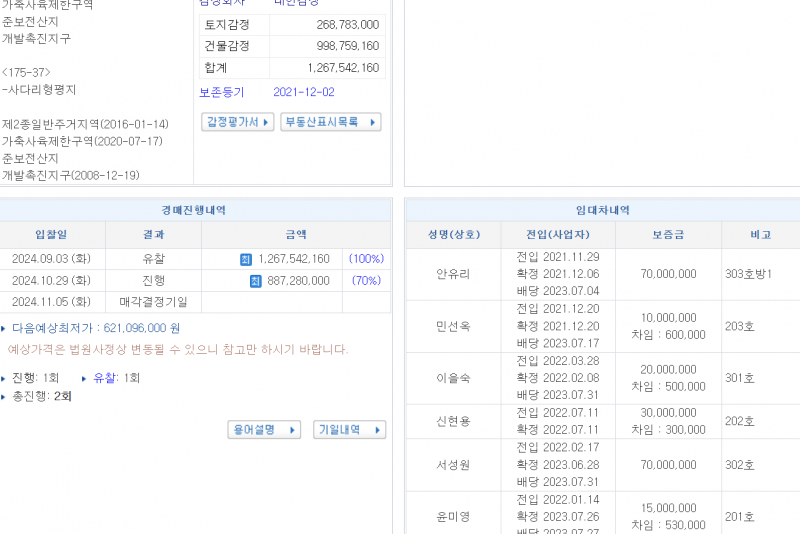Click the 2021-12-02 보존등기 date
Screen dimensions: 800x534
pyautogui.click(x=304, y=92)
